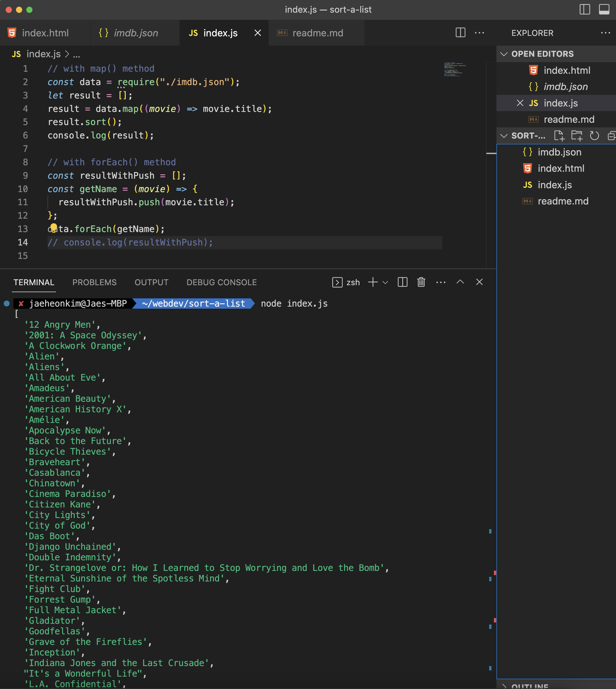Viewport: 616px width, 689px height.
Task: Collapse the SORT-A-LIST folder section
Action: (x=504, y=136)
